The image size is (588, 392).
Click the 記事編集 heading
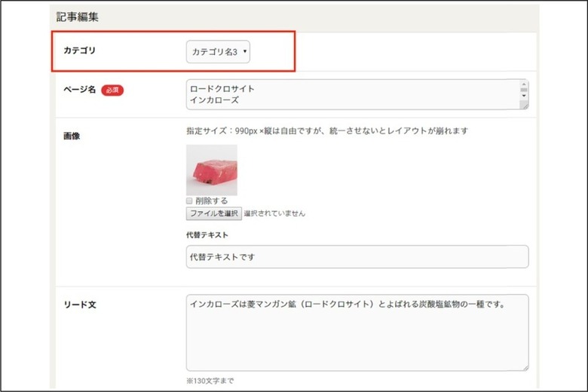(x=77, y=17)
